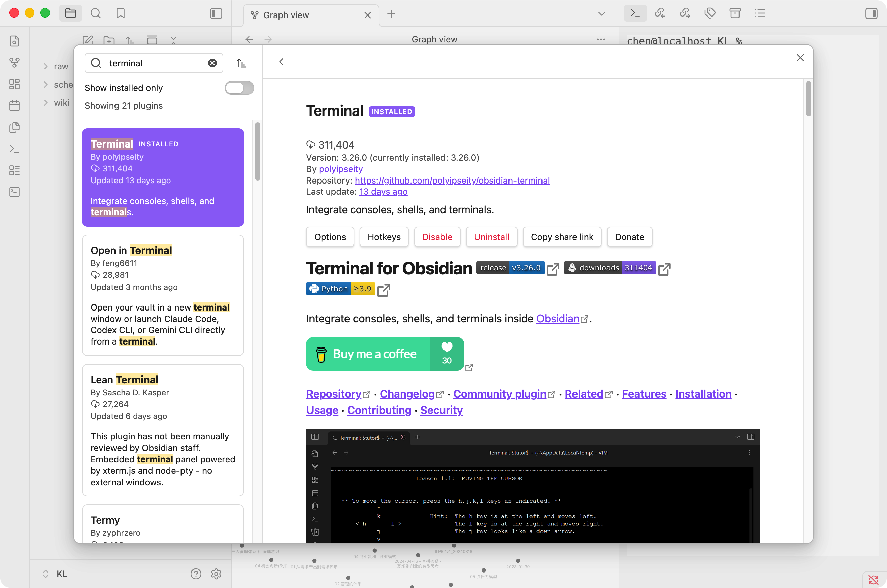Open backlinks tab icon in right sidebar
The width and height of the screenshot is (887, 588).
660,13
